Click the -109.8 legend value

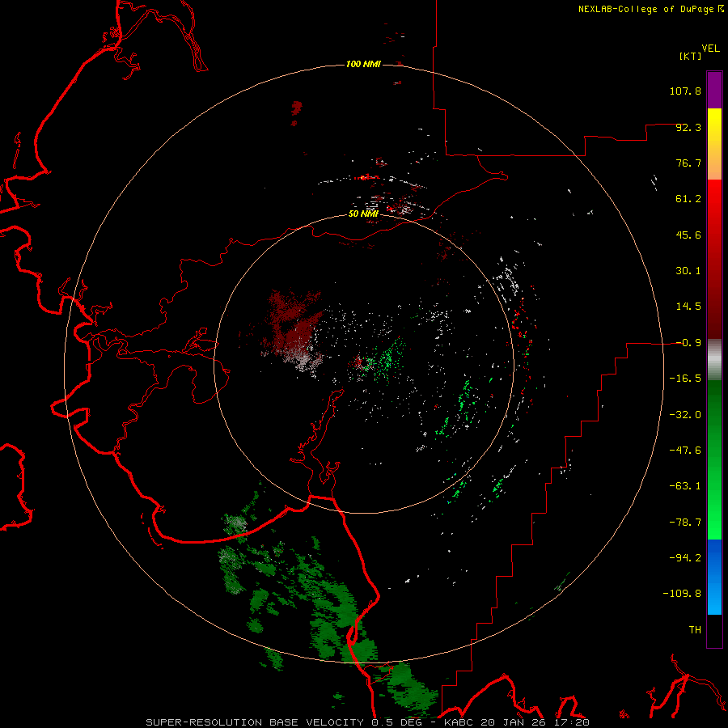(x=682, y=594)
